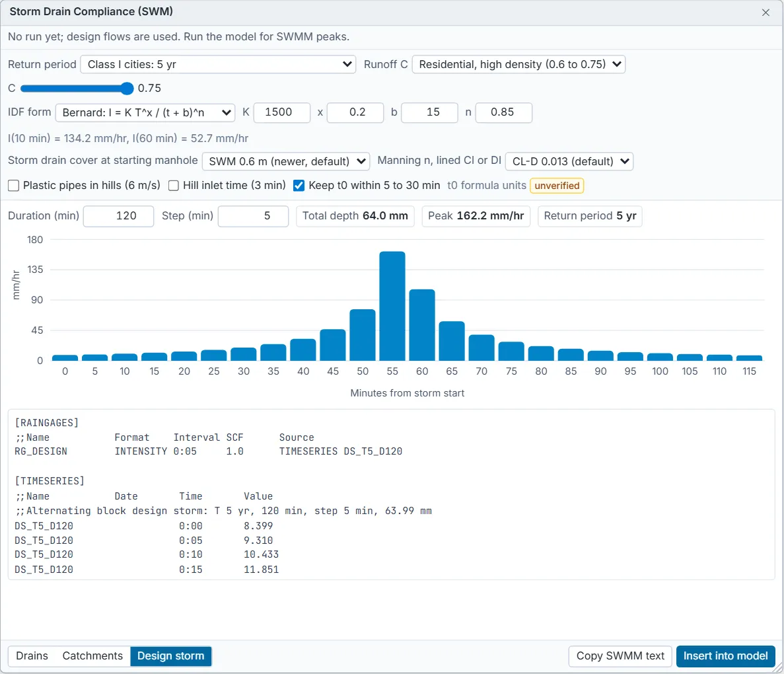The image size is (784, 674).
Task: Click Copy SWMM text button
Action: [620, 656]
